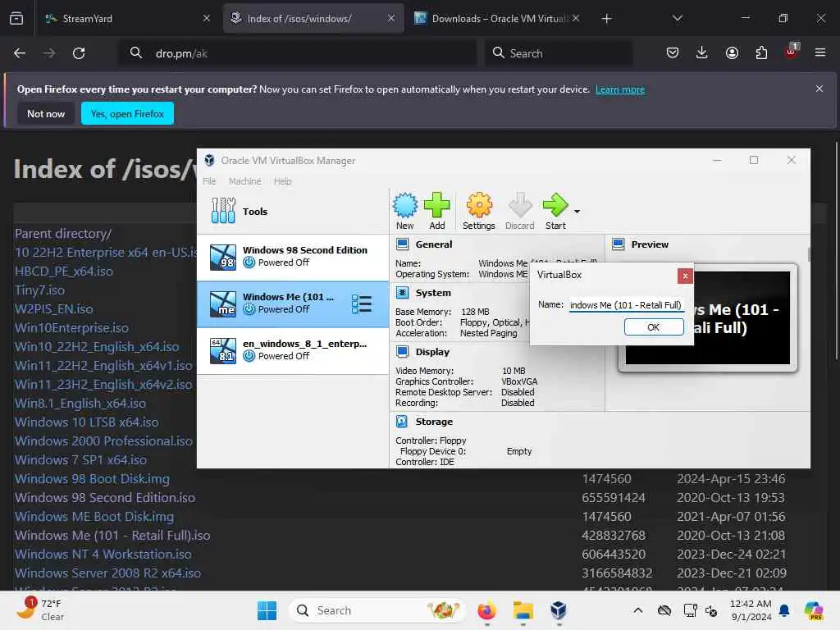This screenshot has height=630, width=840.
Task: Select Windows 98 Second Edition VM
Action: coord(293,257)
